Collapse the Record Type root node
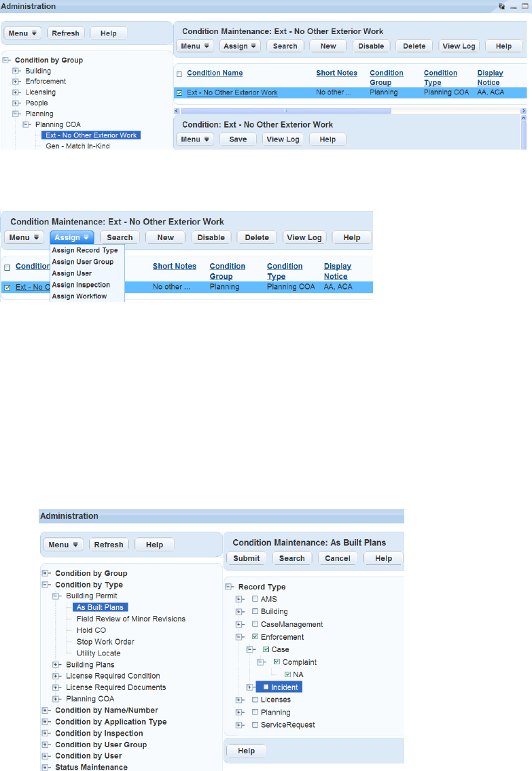The width and height of the screenshot is (532, 771). (x=228, y=587)
